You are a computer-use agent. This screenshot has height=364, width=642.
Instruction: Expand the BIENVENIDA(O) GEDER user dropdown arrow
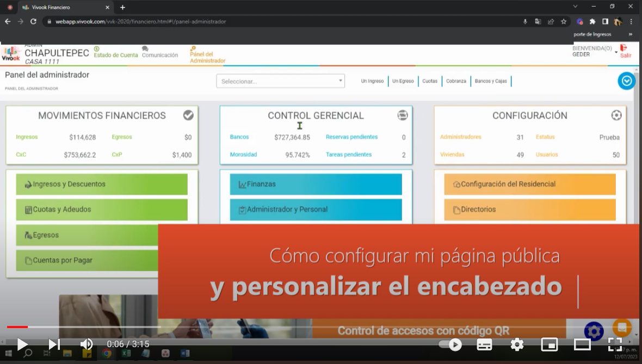tap(616, 52)
